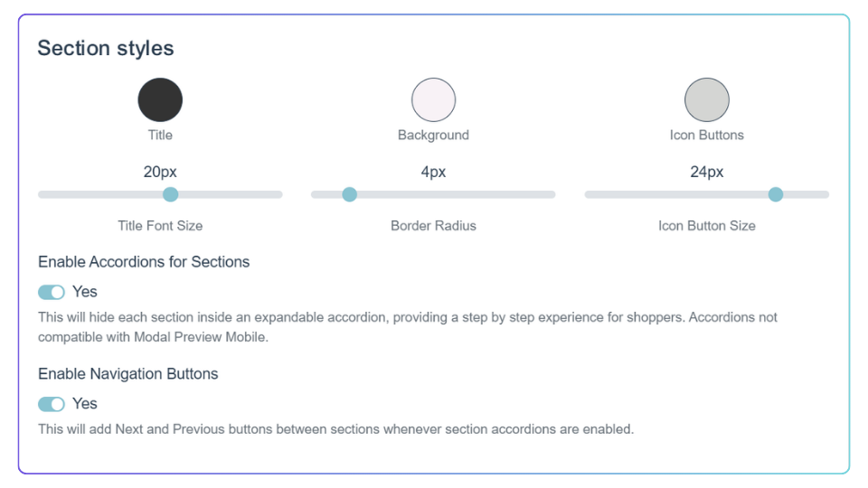Click the Title label under the dark swatch
Viewport: 868px width, 488px height.
point(160,135)
